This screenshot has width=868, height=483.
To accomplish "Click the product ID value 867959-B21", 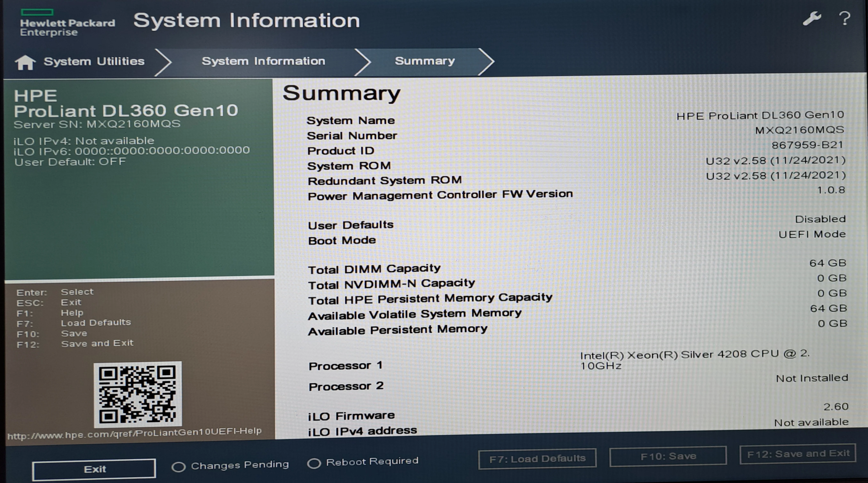I will point(807,145).
